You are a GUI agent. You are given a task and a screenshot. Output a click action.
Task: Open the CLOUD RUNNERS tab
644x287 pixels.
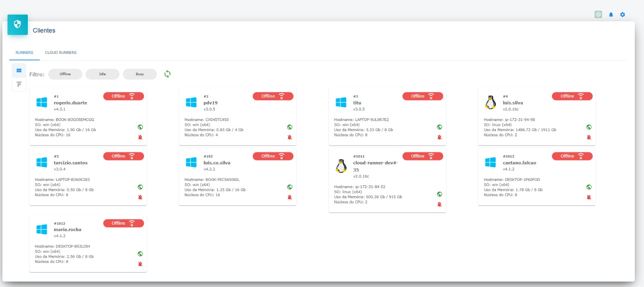tap(61, 53)
